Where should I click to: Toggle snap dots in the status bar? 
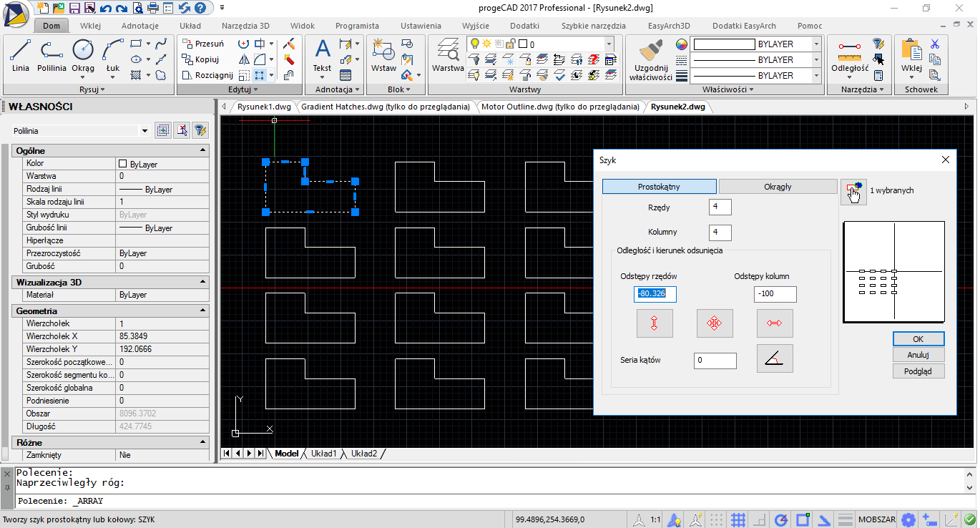point(717,519)
